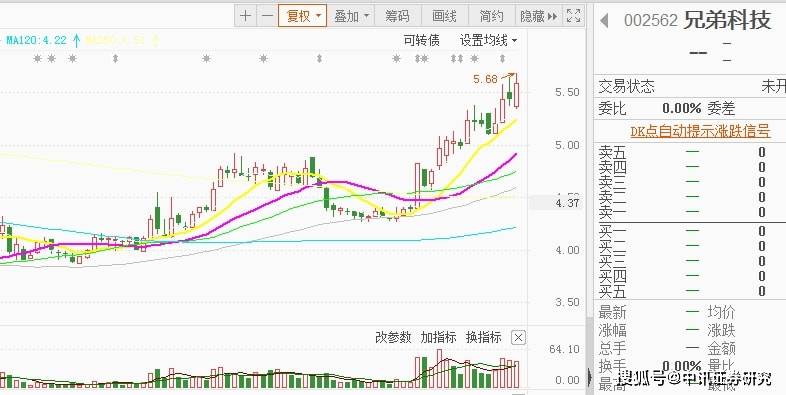The height and width of the screenshot is (395, 786).
Task: Click 换指标 to switch indicator
Action: (x=483, y=337)
